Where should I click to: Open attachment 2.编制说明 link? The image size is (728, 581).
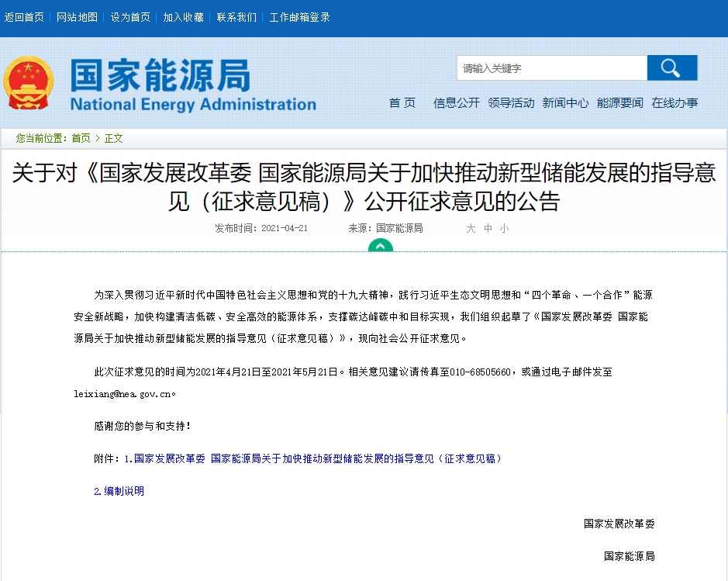119,491
